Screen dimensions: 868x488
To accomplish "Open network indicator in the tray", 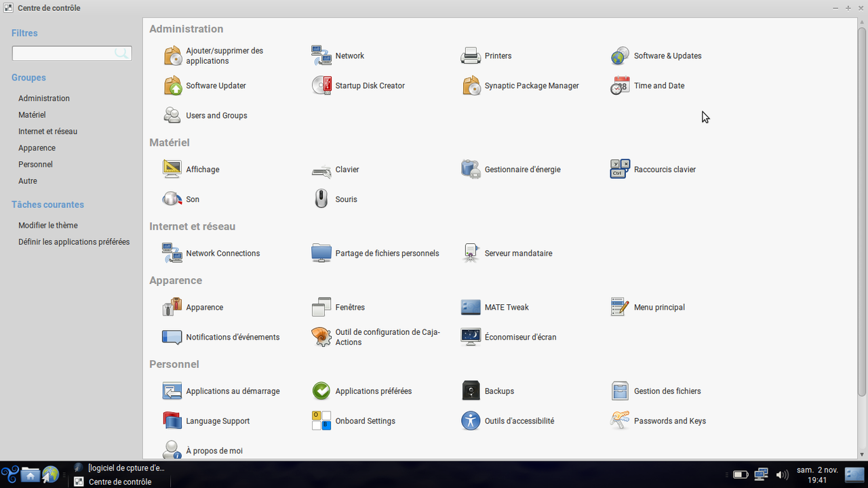I will [x=761, y=474].
